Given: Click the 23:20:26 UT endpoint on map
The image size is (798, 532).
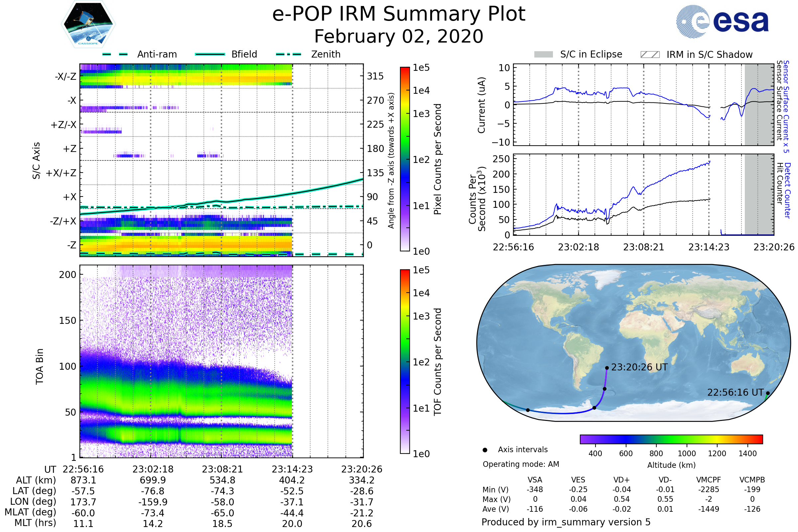Looking at the screenshot, I should tap(606, 368).
